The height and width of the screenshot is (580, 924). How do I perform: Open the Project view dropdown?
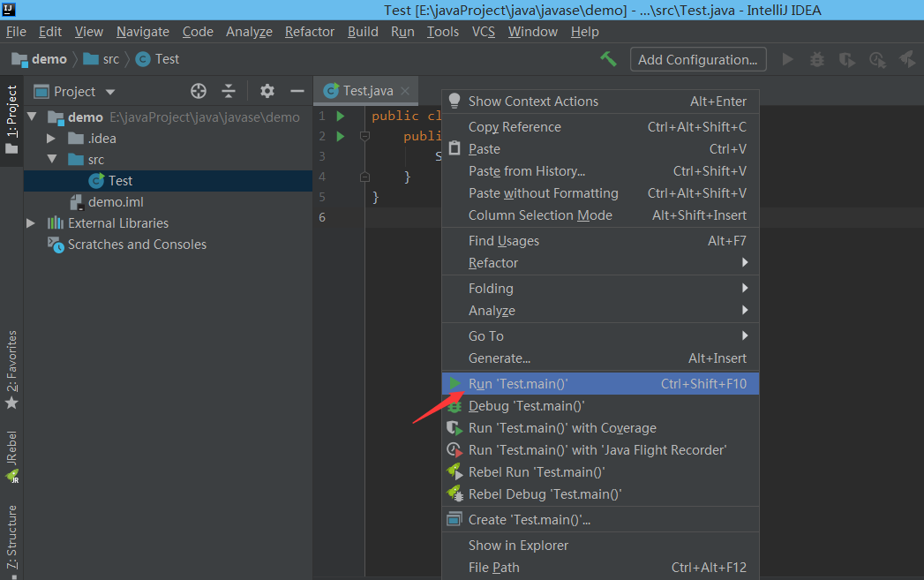click(110, 92)
